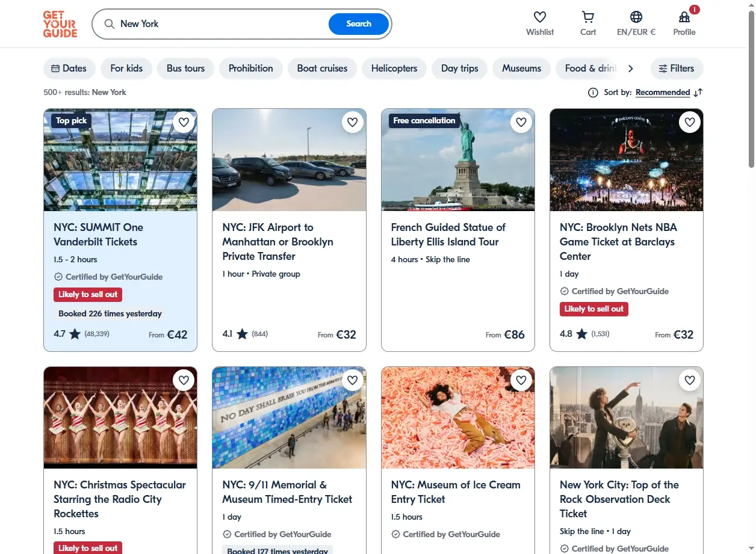The height and width of the screenshot is (554, 756).
Task: Select the For kids filter chip
Action: tap(126, 69)
